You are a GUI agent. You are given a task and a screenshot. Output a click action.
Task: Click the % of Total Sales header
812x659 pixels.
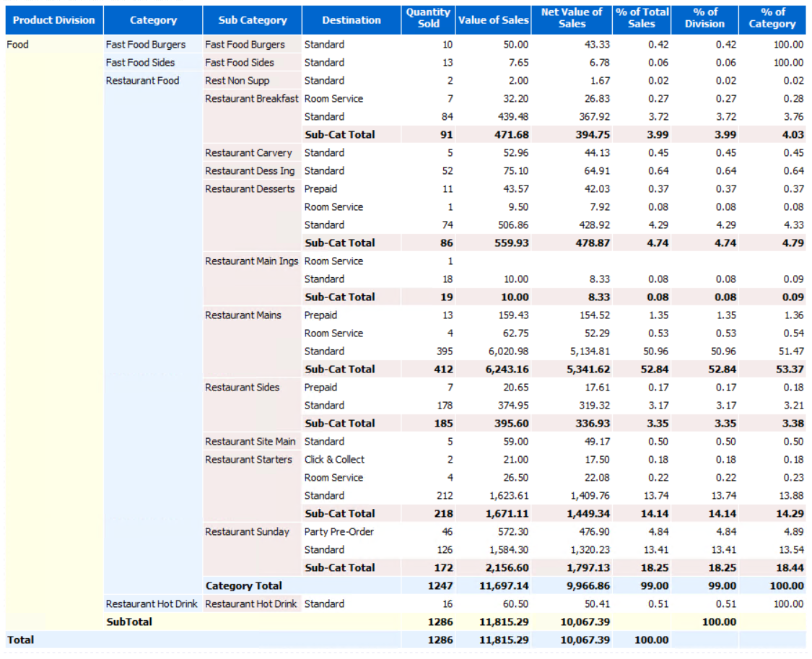click(642, 20)
